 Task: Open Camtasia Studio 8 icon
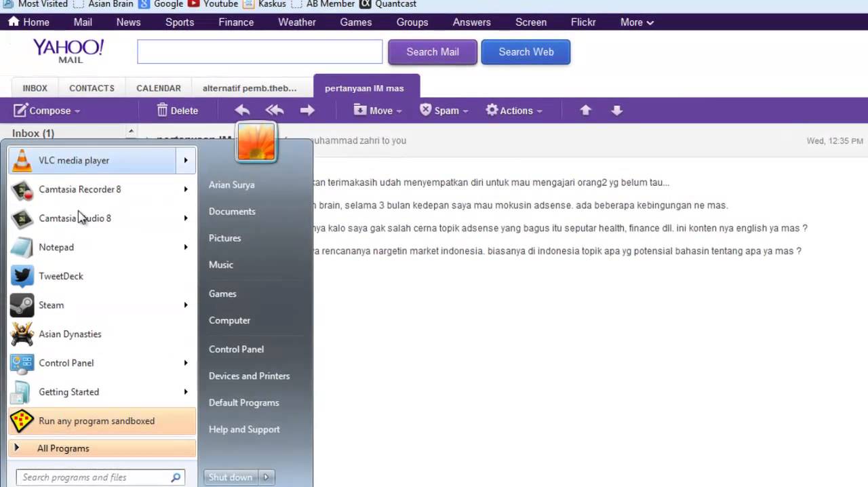pos(22,218)
